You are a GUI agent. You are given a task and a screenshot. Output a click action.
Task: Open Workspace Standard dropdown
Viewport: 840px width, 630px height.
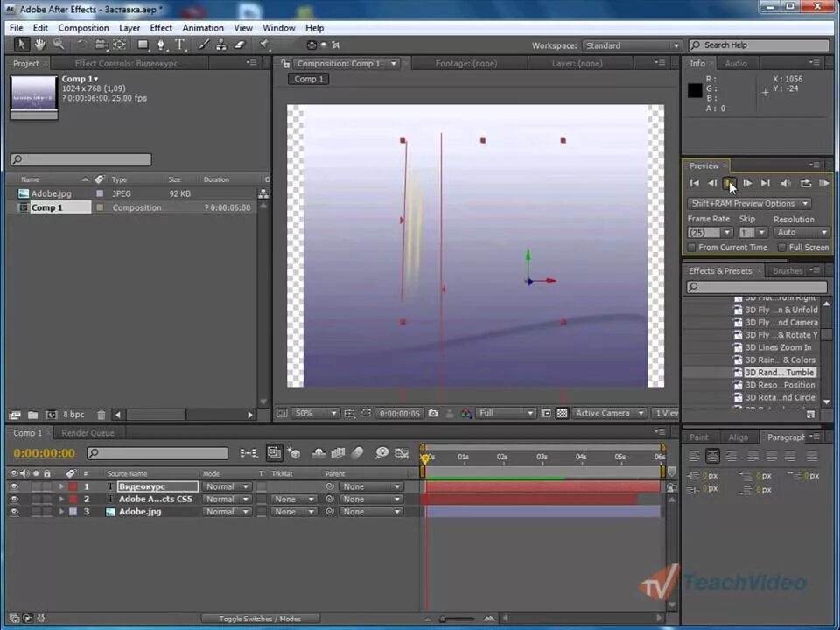pos(632,45)
